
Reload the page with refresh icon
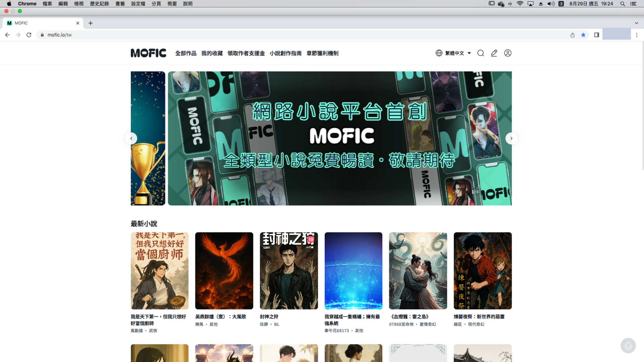pos(29,35)
